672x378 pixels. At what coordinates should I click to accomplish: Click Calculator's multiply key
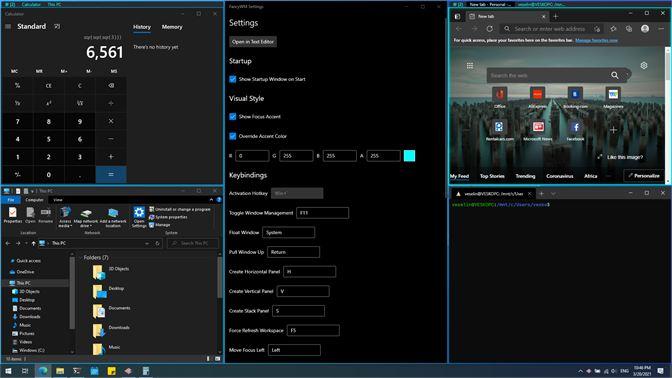coord(111,121)
